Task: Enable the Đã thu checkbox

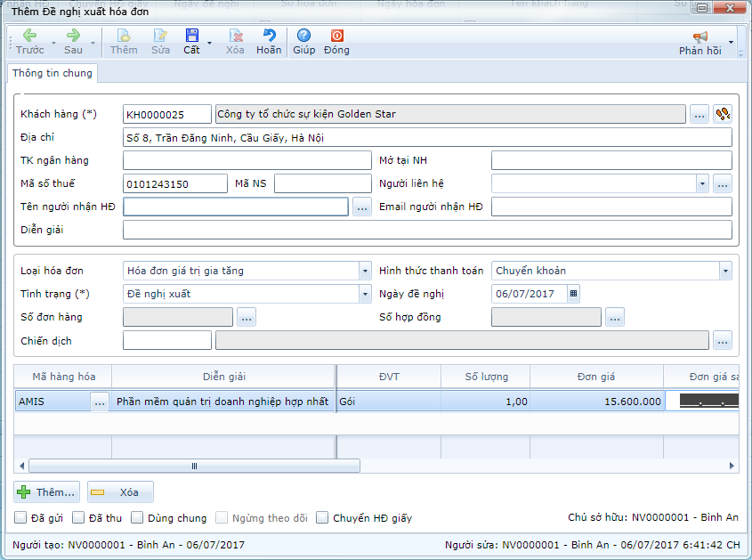Action: pyautogui.click(x=78, y=517)
